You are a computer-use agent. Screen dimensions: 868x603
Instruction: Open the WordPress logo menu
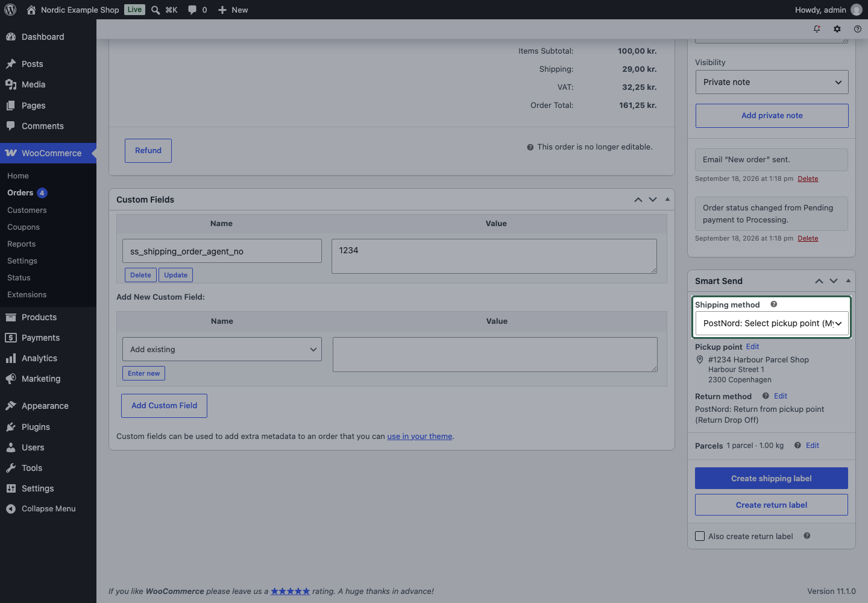pos(10,10)
